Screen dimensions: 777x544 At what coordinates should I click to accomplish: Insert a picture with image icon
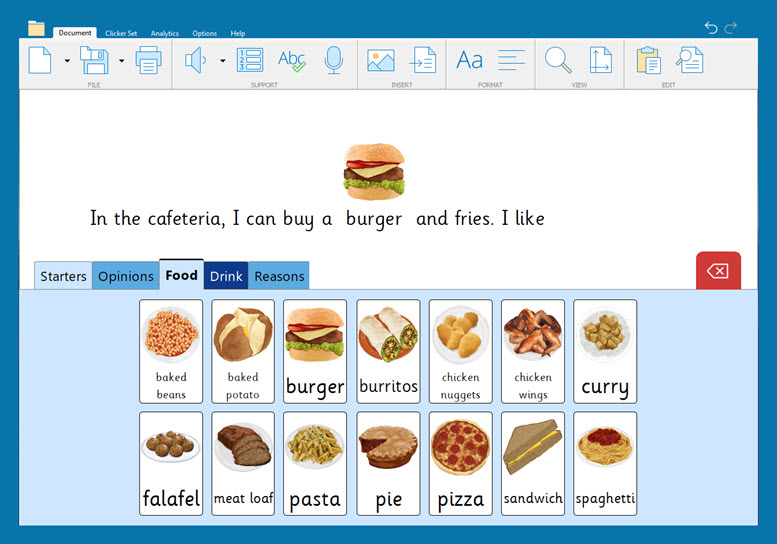tap(380, 60)
